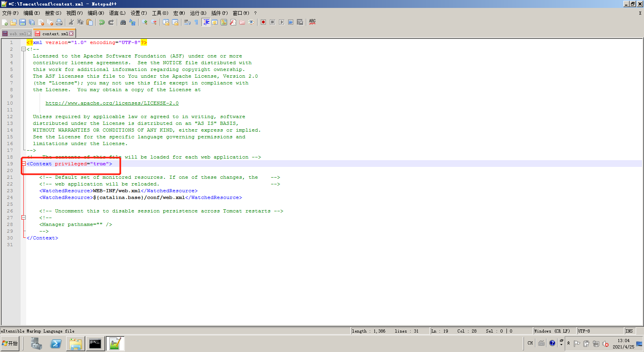The image size is (644, 352).
Task: Undo the last edit via toolbar
Action: [x=102, y=22]
